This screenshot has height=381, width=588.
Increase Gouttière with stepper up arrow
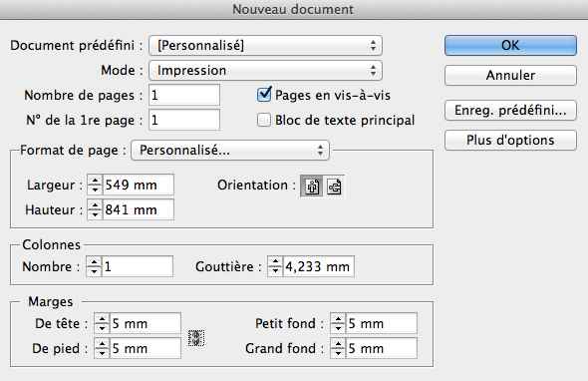click(275, 262)
